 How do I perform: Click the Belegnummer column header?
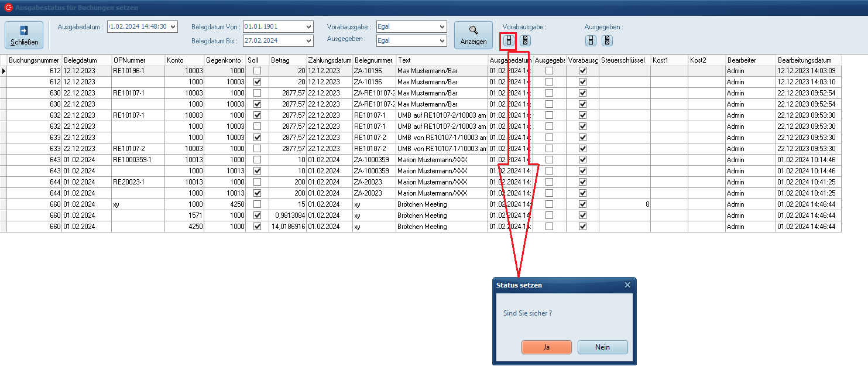pos(373,60)
